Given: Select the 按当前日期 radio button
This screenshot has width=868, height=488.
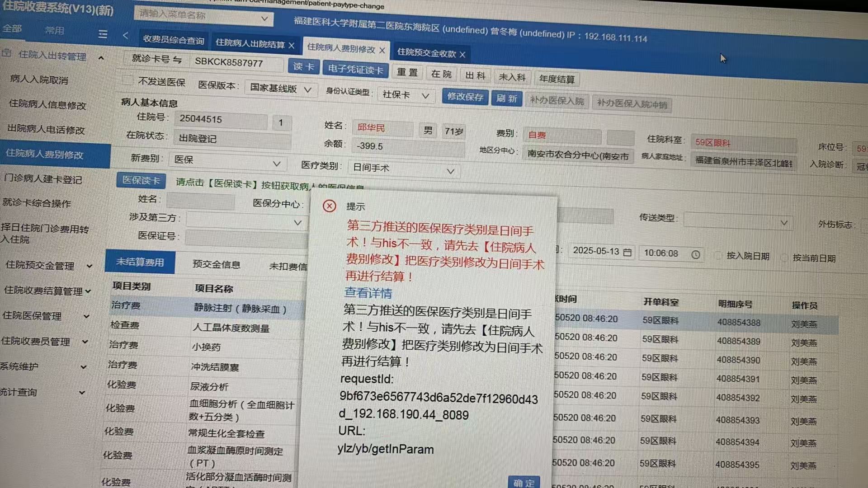Looking at the screenshot, I should (x=784, y=258).
